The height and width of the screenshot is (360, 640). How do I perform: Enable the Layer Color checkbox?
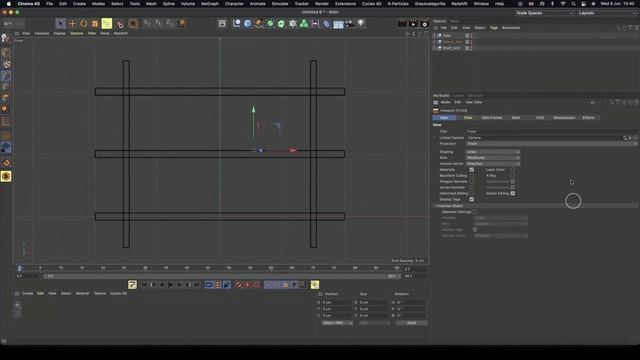[513, 169]
